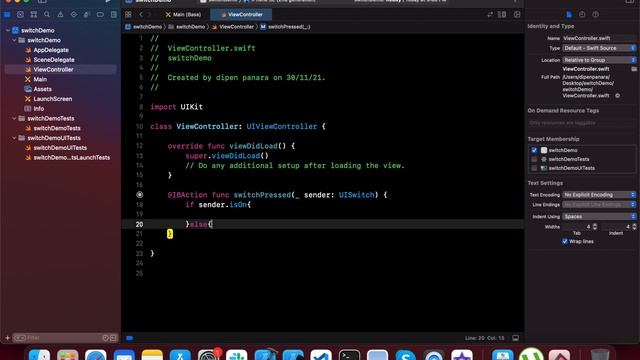This screenshot has height=360, width=640.
Task: Show the File inspector
Action: [569, 15]
